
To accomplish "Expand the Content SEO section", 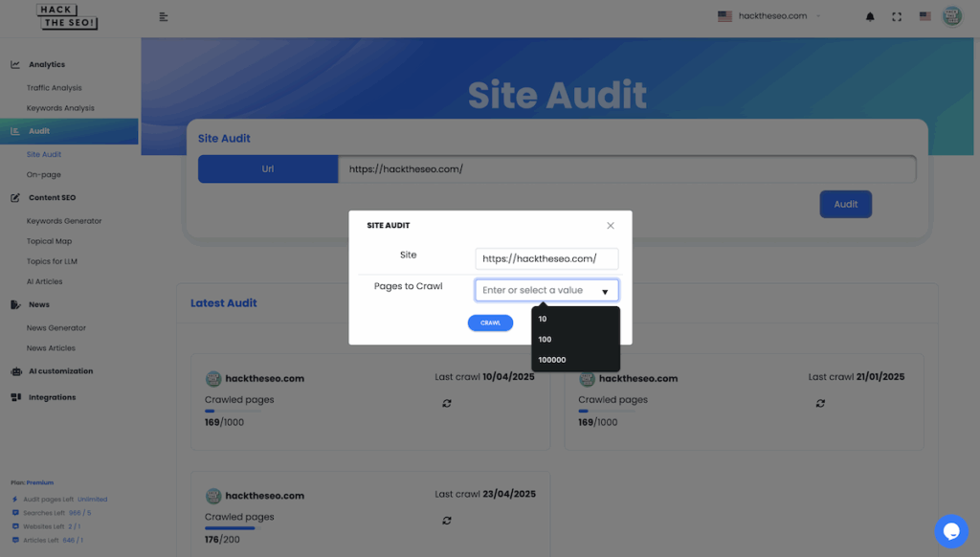I will point(52,197).
